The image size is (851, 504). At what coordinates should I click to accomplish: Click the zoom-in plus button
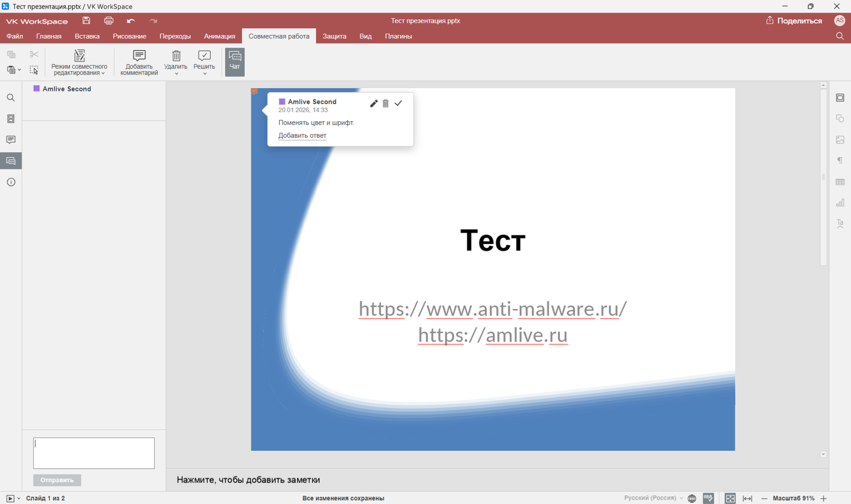(x=823, y=498)
